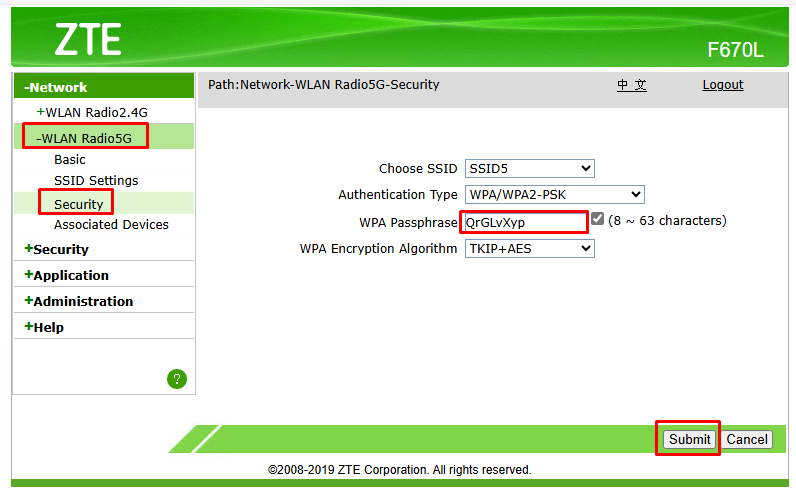
Task: Click the Choose SSID label
Action: [x=418, y=169]
